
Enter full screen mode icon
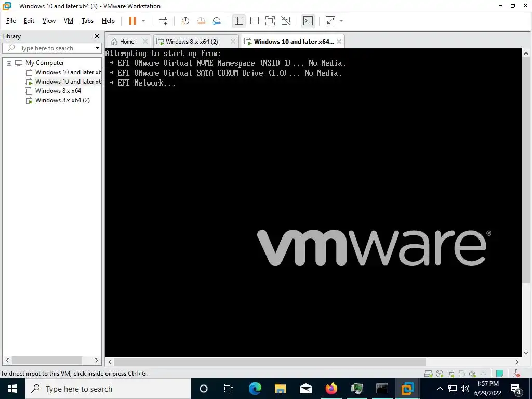point(270,21)
